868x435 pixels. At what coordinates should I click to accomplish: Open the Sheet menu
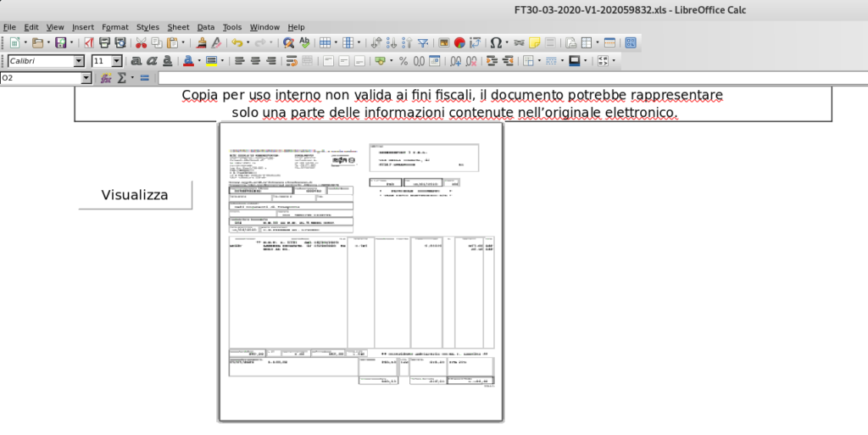click(178, 27)
